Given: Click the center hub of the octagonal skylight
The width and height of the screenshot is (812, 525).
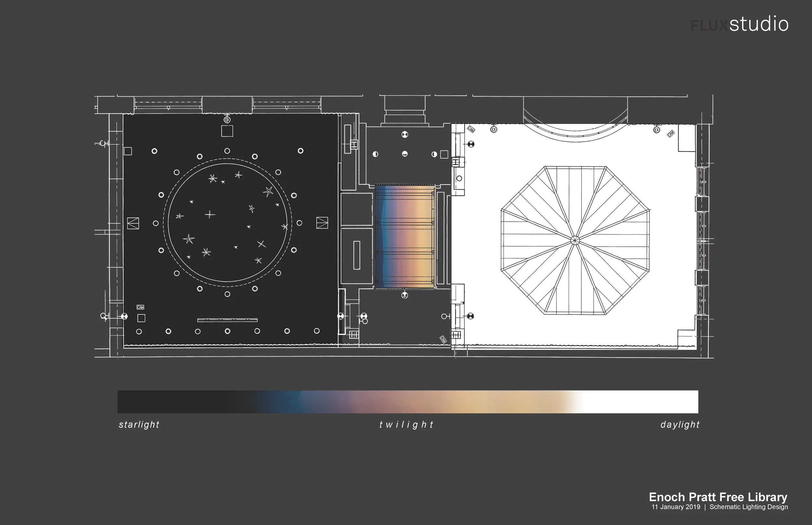Looking at the screenshot, I should [x=575, y=241].
